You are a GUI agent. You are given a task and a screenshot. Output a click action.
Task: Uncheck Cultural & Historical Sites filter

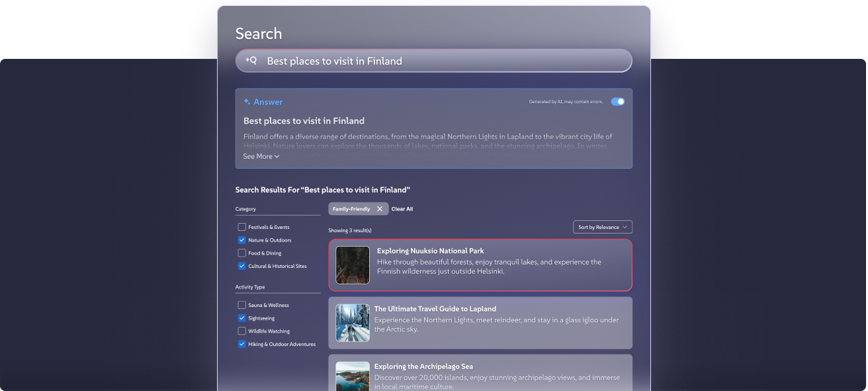[242, 266]
